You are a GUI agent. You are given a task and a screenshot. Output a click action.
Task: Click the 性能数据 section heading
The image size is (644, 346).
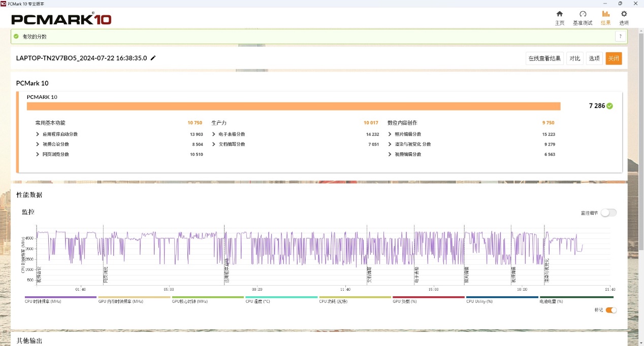(x=29, y=195)
